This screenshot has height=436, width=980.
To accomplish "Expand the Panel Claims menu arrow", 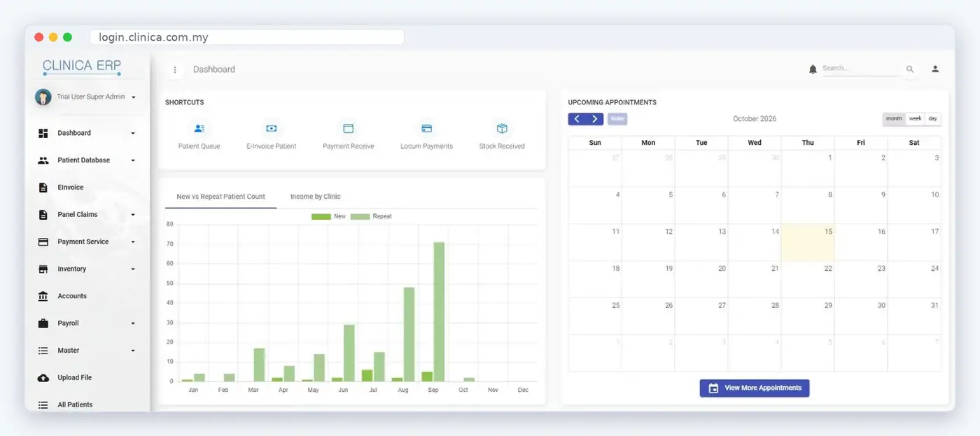I will click(x=133, y=215).
